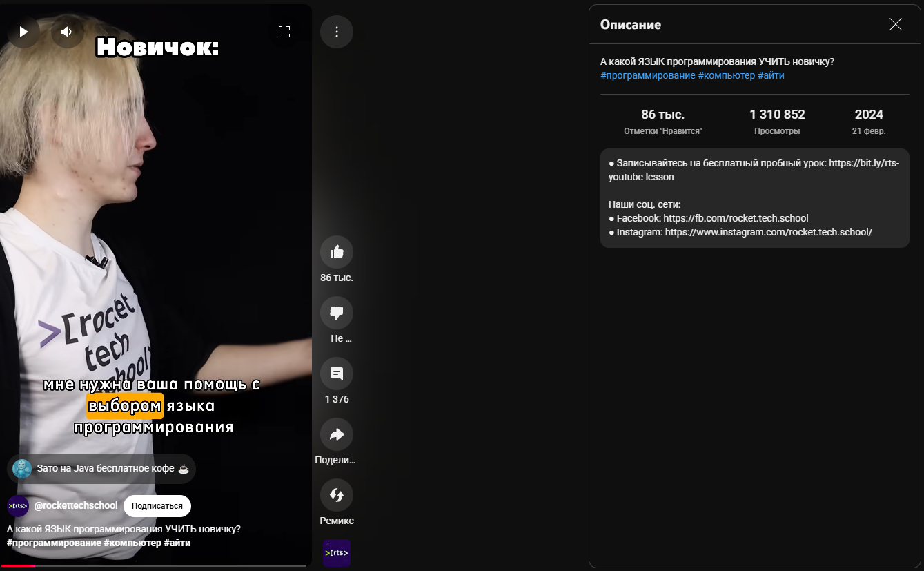Image resolution: width=924 pixels, height=571 pixels.
Task: Open the Remix option
Action: tap(337, 495)
